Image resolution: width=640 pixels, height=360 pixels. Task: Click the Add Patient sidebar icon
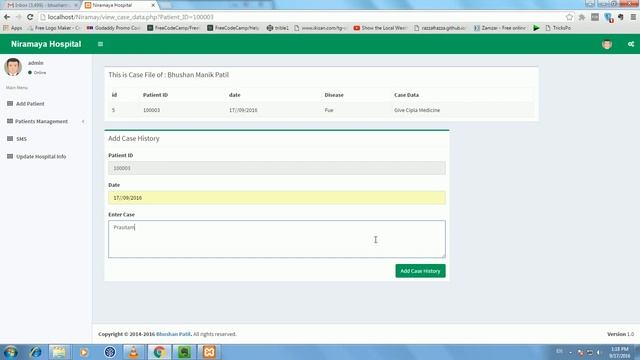pyautogui.click(x=10, y=104)
